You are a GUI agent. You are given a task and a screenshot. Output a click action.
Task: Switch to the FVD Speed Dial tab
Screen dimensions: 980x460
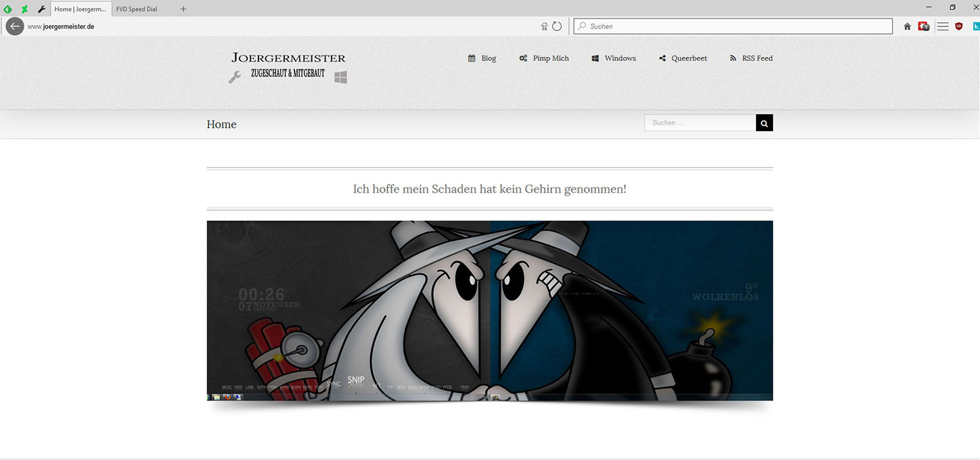[x=137, y=9]
